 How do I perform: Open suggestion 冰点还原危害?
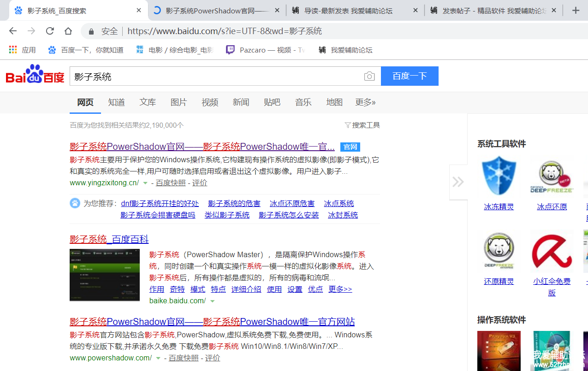point(292,203)
